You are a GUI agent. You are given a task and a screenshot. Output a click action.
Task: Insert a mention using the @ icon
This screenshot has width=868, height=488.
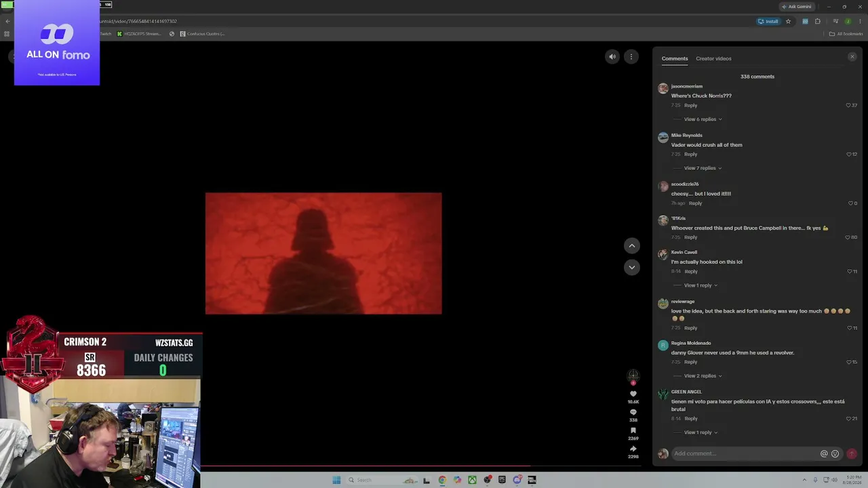[824, 453]
